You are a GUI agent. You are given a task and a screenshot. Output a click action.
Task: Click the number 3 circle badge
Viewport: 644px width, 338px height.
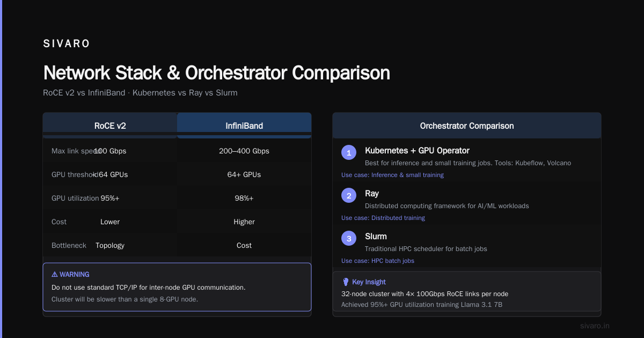[349, 239]
